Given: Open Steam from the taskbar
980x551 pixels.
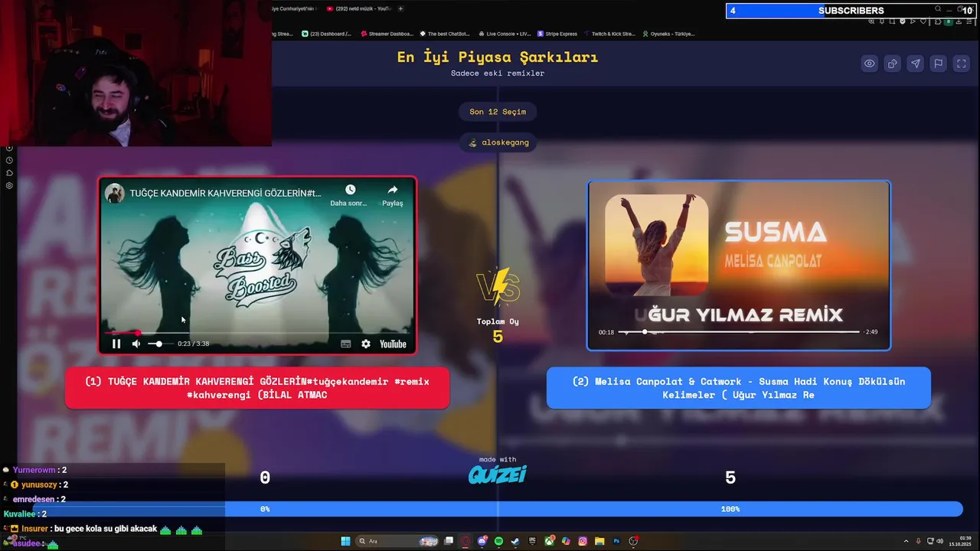Looking at the screenshot, I should [x=514, y=541].
